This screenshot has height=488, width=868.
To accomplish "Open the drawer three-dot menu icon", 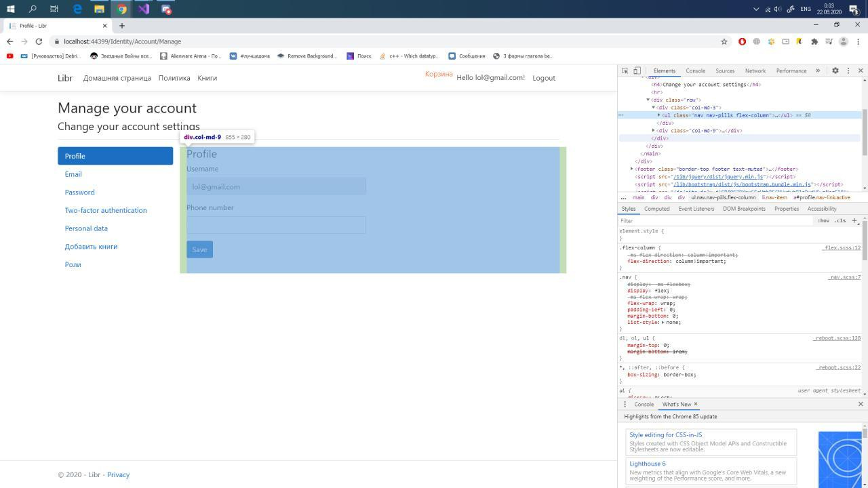I will [625, 404].
